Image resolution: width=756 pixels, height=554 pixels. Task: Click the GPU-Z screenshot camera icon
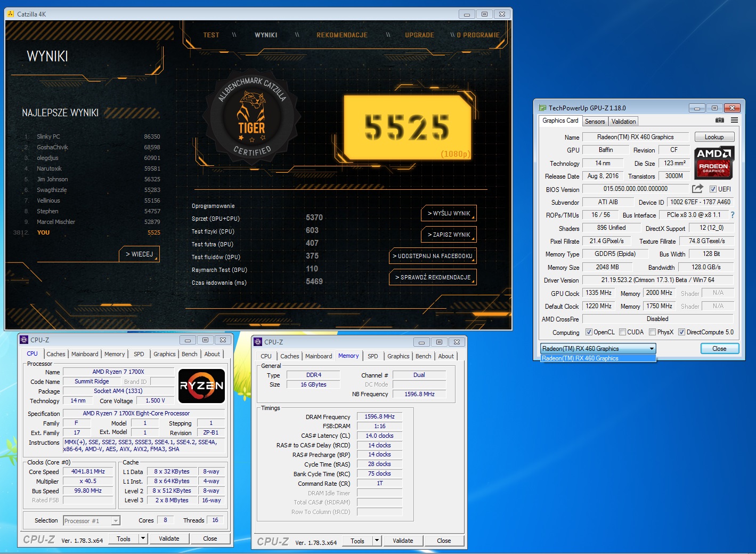coord(719,121)
